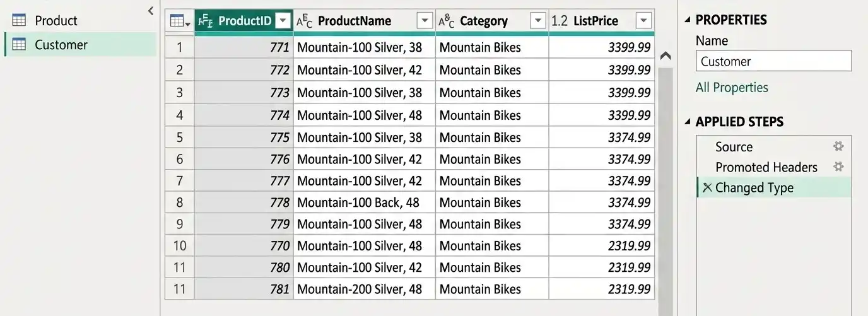Open Promoted Headers step settings gear
This screenshot has height=316, width=868.
pos(838,167)
